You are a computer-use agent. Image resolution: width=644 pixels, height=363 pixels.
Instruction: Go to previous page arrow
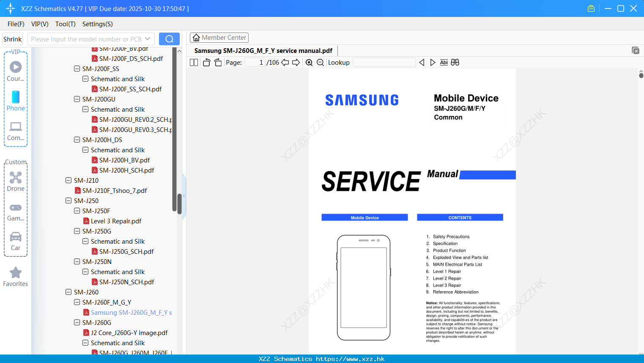coord(285,63)
